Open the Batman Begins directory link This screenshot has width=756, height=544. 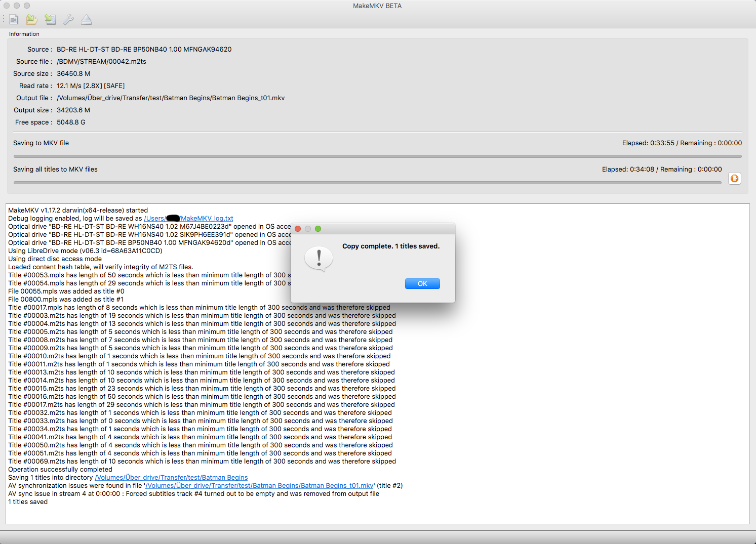[x=171, y=477]
